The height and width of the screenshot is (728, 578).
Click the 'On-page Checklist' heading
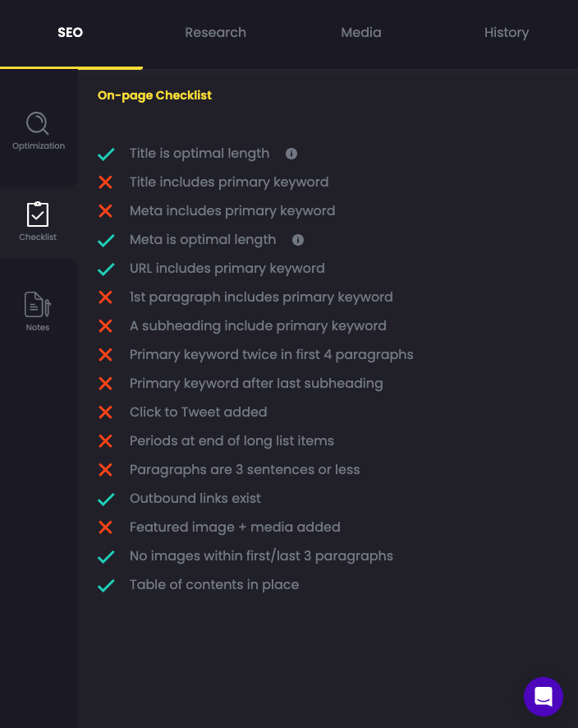pyautogui.click(x=154, y=95)
